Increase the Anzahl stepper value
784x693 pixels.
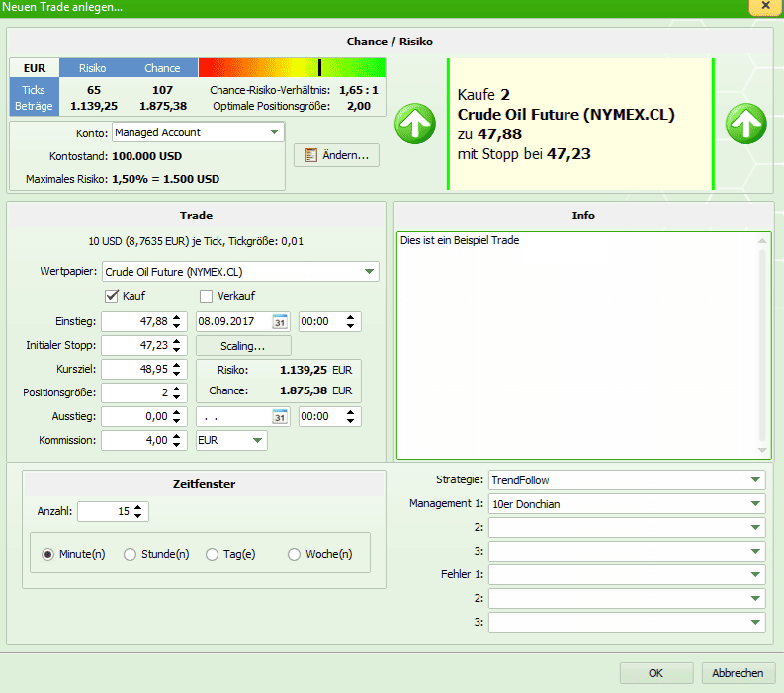coord(139,507)
